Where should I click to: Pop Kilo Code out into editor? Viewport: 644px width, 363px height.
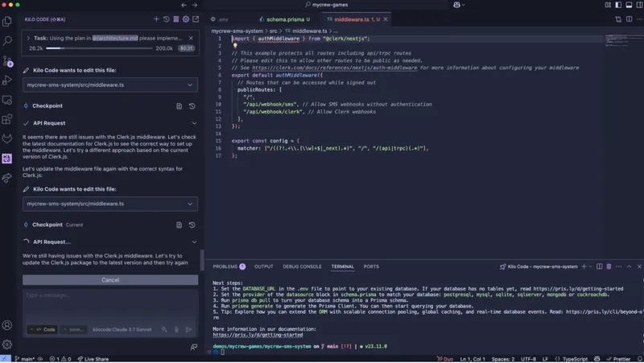(196, 19)
